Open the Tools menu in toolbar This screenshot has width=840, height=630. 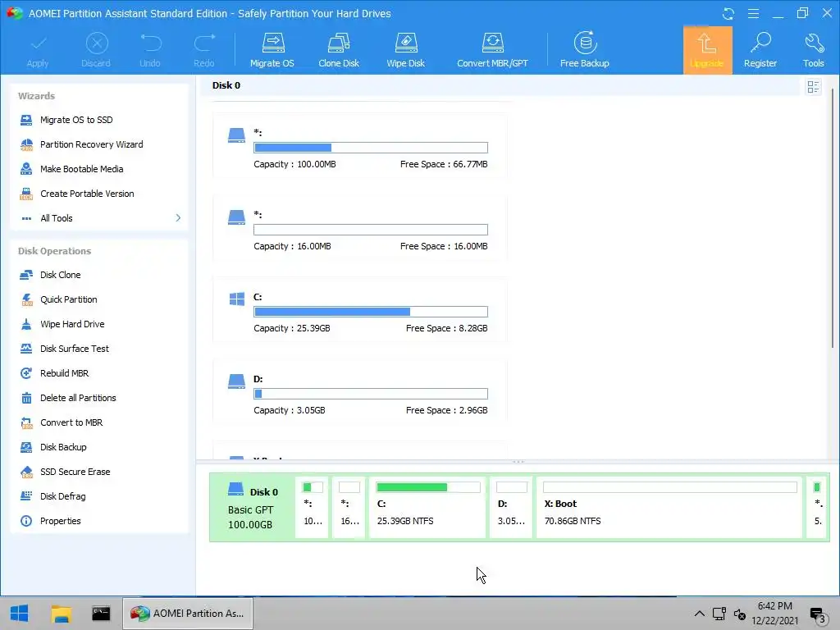click(x=813, y=50)
